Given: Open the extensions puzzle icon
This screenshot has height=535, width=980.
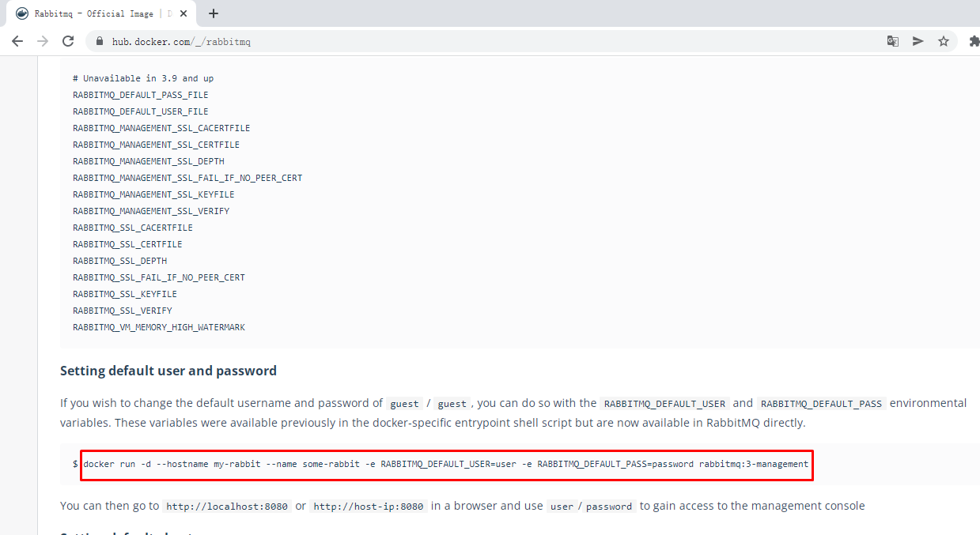Looking at the screenshot, I should (x=974, y=41).
